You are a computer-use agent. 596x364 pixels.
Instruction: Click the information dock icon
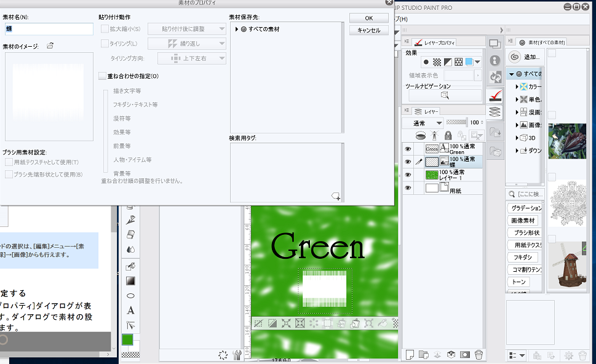tap(495, 60)
